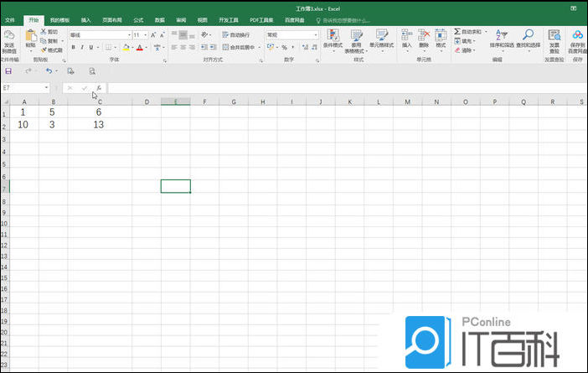
Task: Select column header G
Action: pyautogui.click(x=233, y=101)
